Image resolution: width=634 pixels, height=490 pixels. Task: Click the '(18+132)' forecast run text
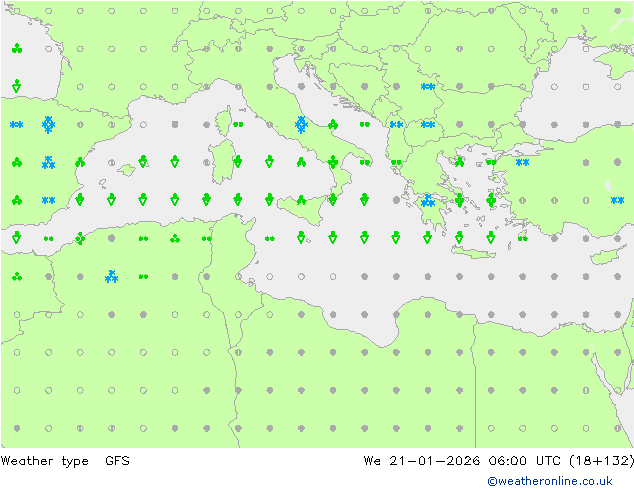[x=601, y=460]
